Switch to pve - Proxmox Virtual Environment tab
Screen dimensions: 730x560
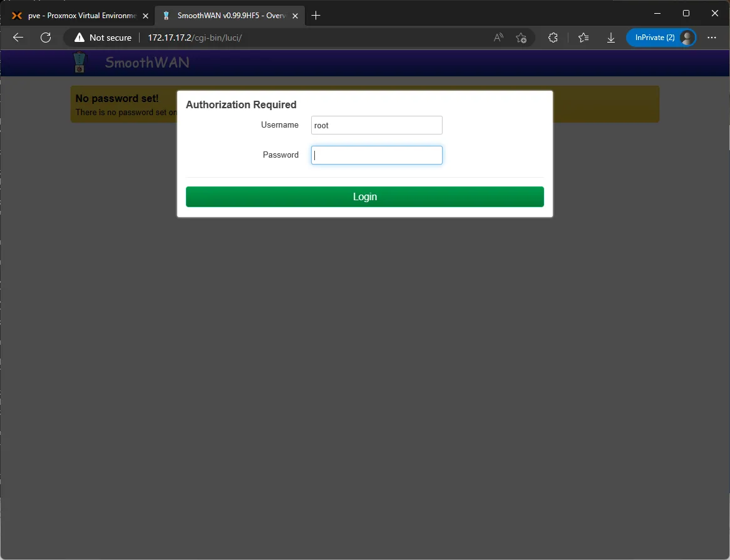coord(78,16)
